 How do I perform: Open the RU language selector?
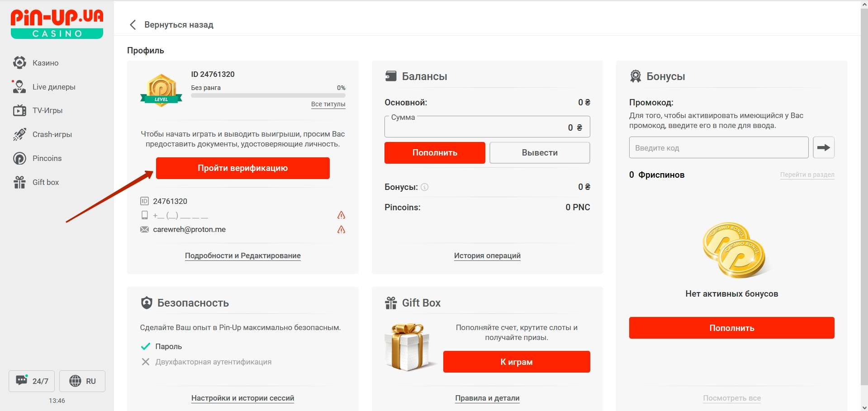[x=82, y=381]
